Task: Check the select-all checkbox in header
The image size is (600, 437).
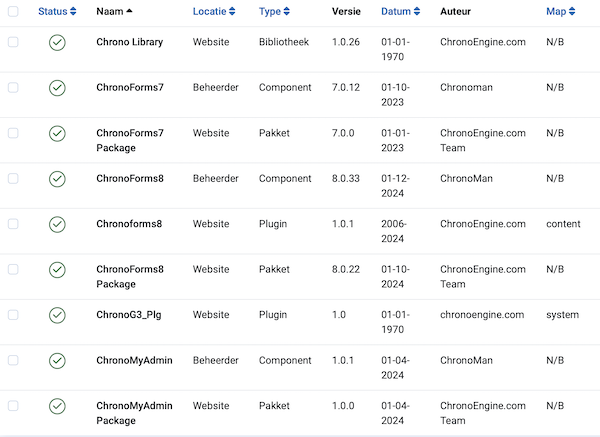Action: point(13,11)
